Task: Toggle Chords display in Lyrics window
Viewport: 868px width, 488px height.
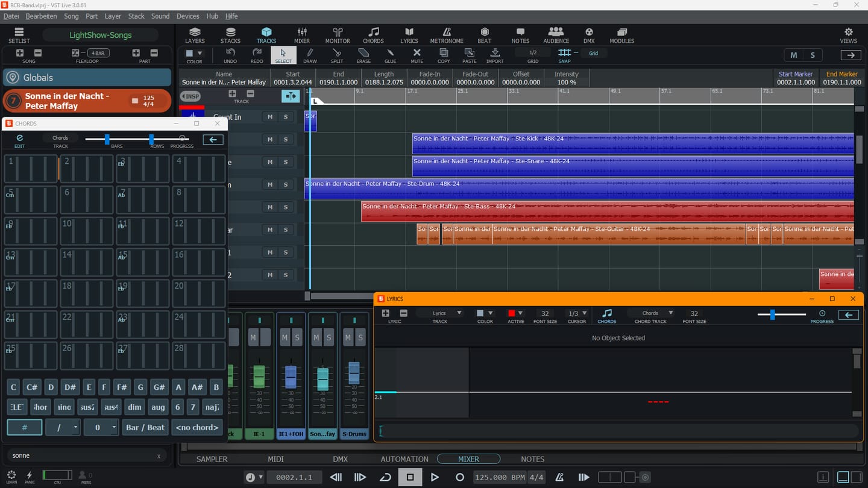Action: pos(607,316)
